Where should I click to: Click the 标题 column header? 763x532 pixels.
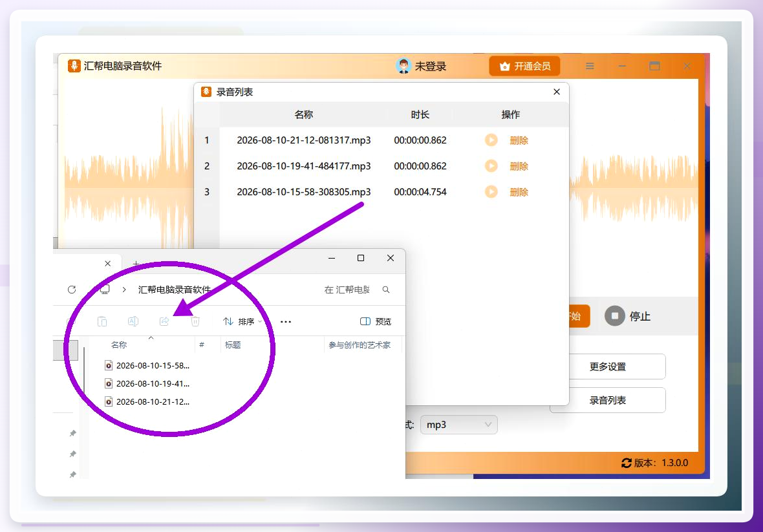pyautogui.click(x=233, y=345)
